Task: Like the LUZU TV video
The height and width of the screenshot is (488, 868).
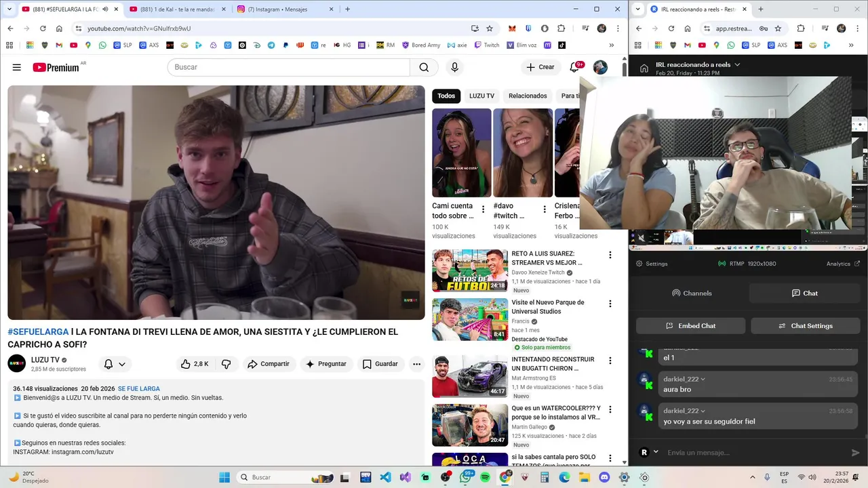Action: click(195, 364)
